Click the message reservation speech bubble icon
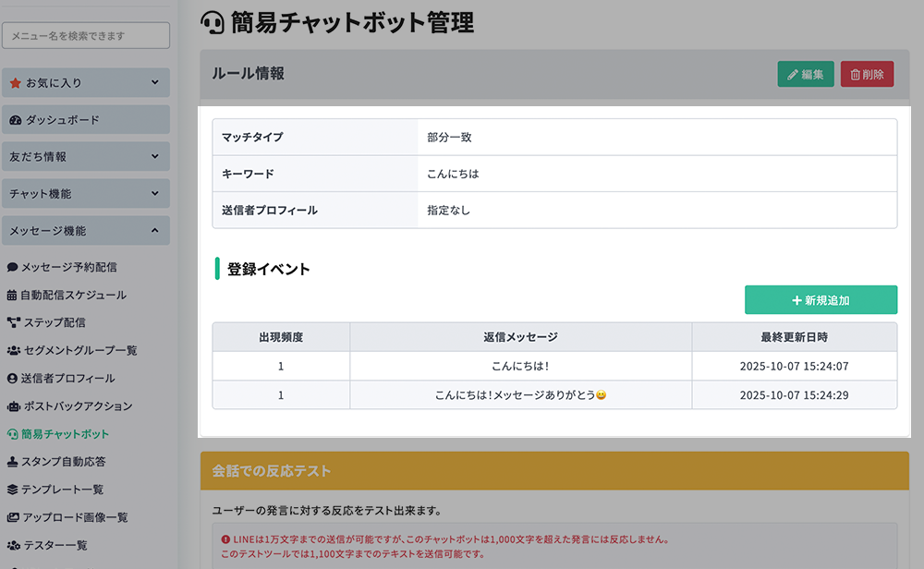Viewport: 924px width, 569px height. click(13, 267)
